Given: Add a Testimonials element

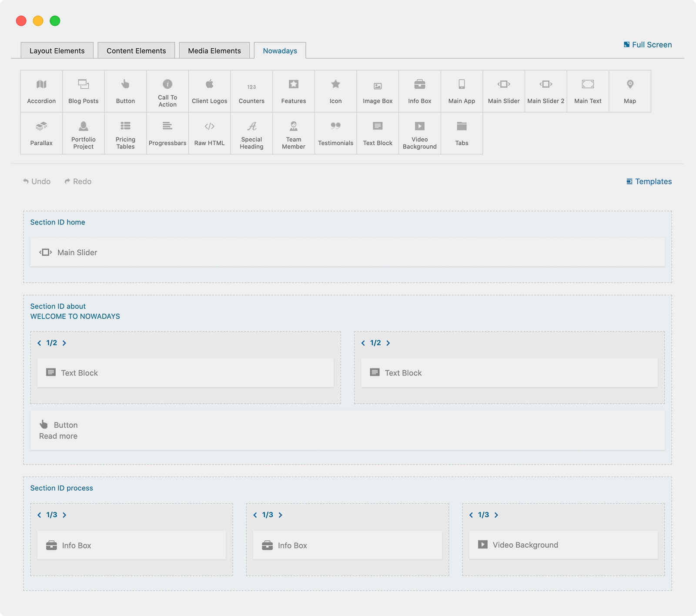Looking at the screenshot, I should 335,134.
